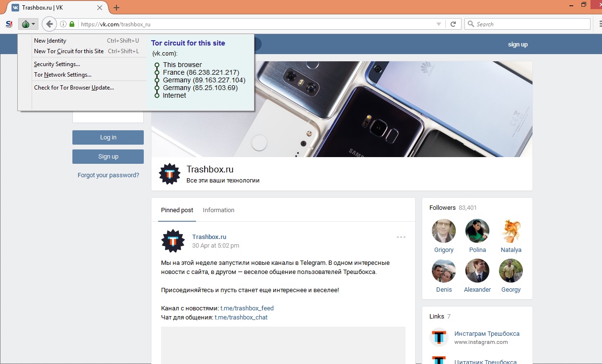Open the Tor onion button menu
The image size is (602, 364).
(28, 24)
